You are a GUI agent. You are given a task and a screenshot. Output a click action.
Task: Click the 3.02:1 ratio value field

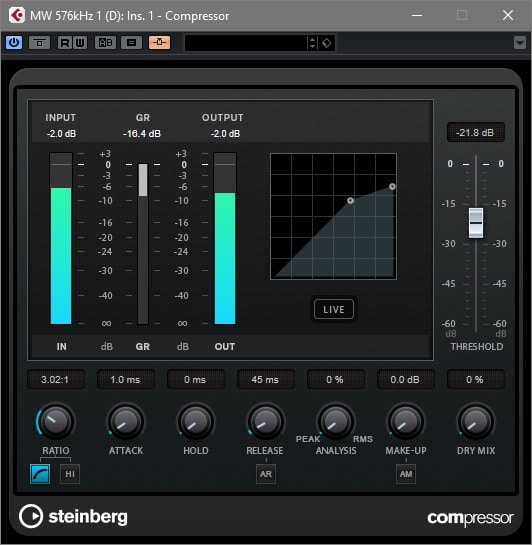[56, 379]
